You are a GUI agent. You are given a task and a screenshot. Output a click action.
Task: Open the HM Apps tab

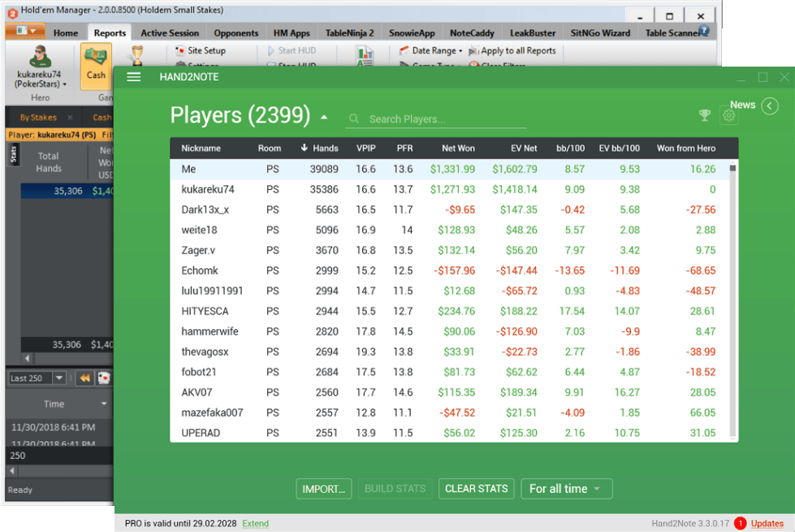point(292,33)
